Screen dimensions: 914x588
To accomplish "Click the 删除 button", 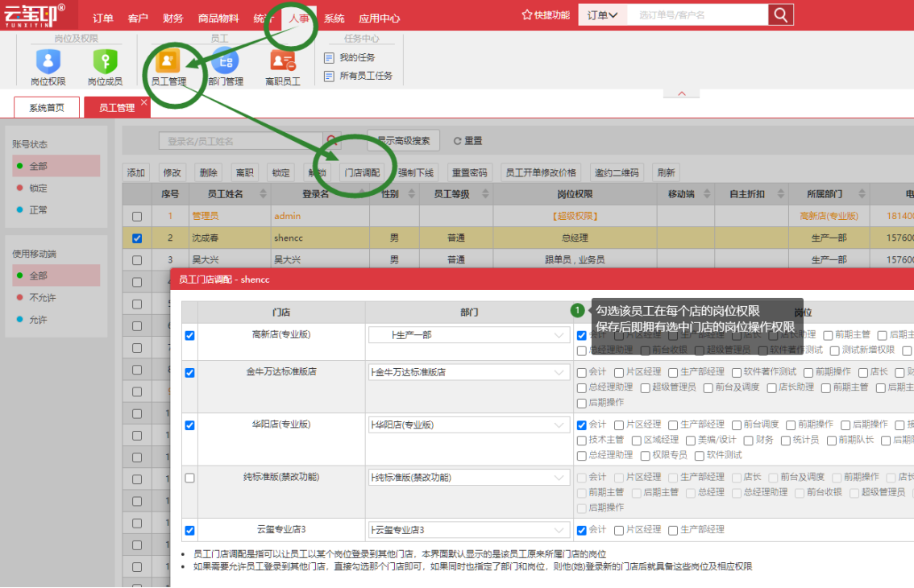I will click(x=208, y=172).
